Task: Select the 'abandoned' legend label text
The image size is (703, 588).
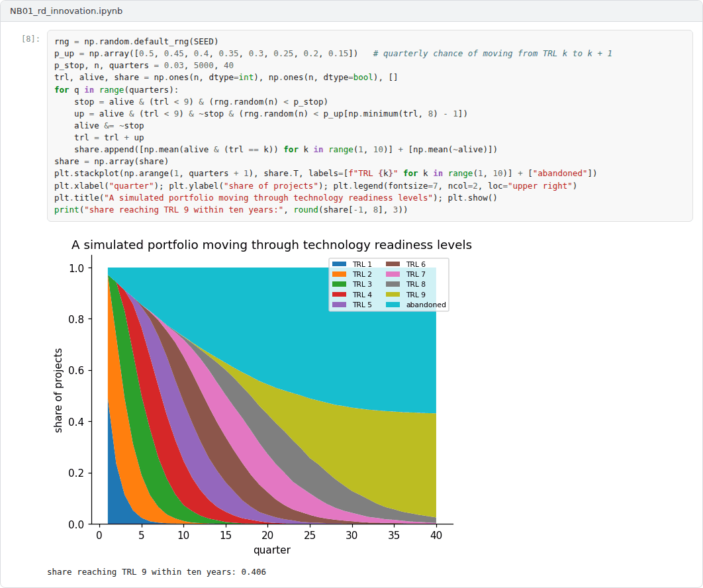Action: [x=426, y=305]
